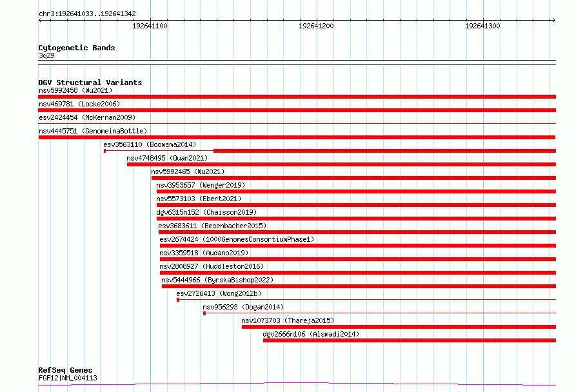
Task: Select the nsv4748495 (Quan2021) label
Action: [x=167, y=158]
